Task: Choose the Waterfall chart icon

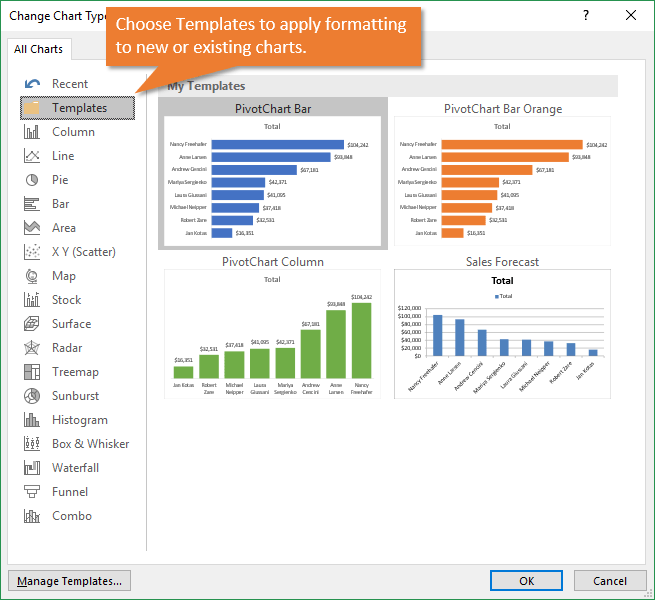Action: (x=32, y=468)
